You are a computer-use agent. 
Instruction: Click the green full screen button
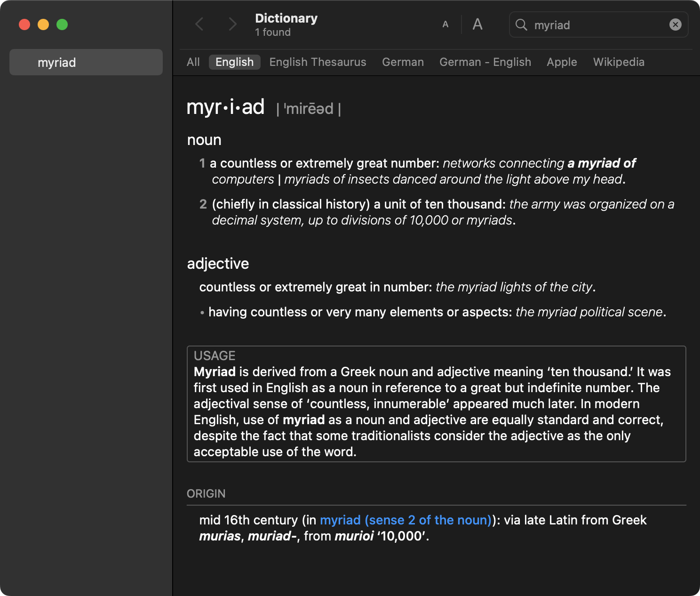click(x=62, y=24)
